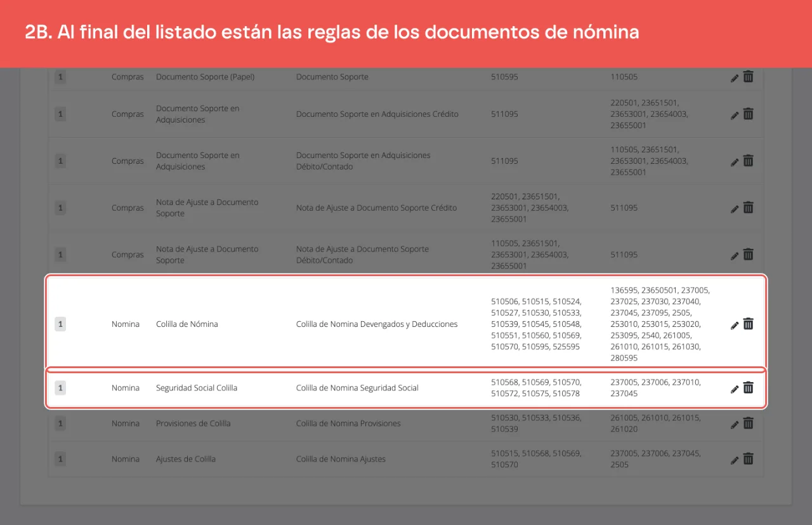Edit Documento Soporte en Adquisiciones Débito/Contado rule

[735, 162]
